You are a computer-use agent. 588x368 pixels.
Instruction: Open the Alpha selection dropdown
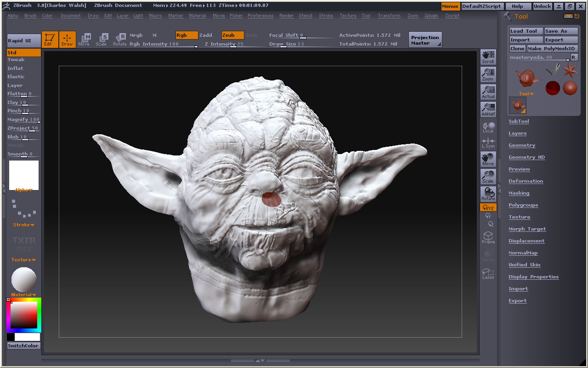(x=24, y=190)
